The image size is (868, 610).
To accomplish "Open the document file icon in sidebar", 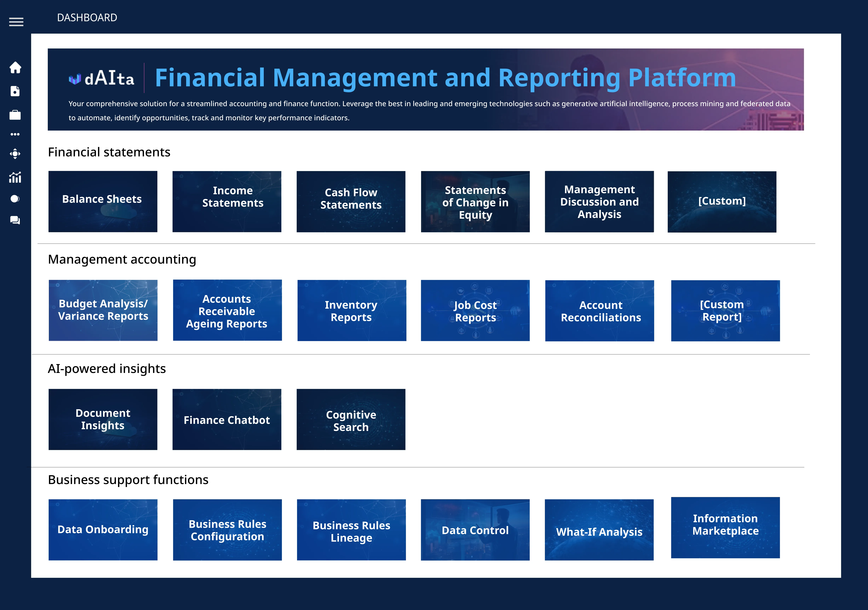I will coord(15,91).
